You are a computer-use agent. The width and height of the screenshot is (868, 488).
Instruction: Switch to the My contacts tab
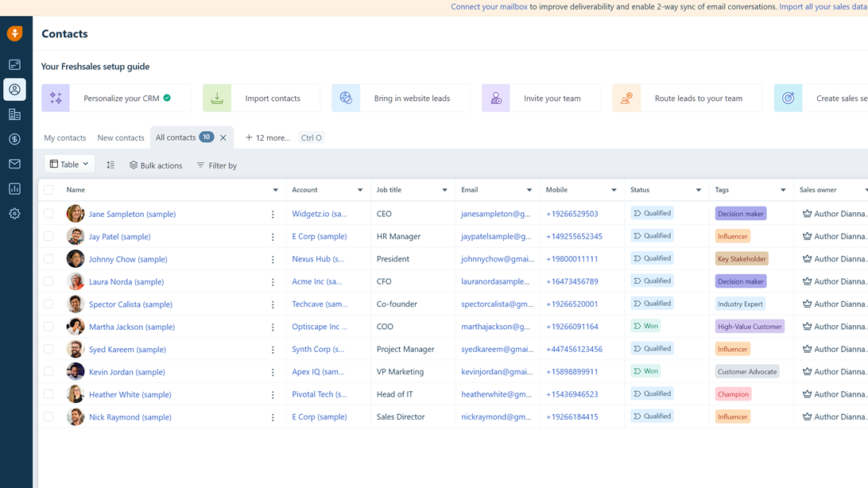[x=64, y=137]
